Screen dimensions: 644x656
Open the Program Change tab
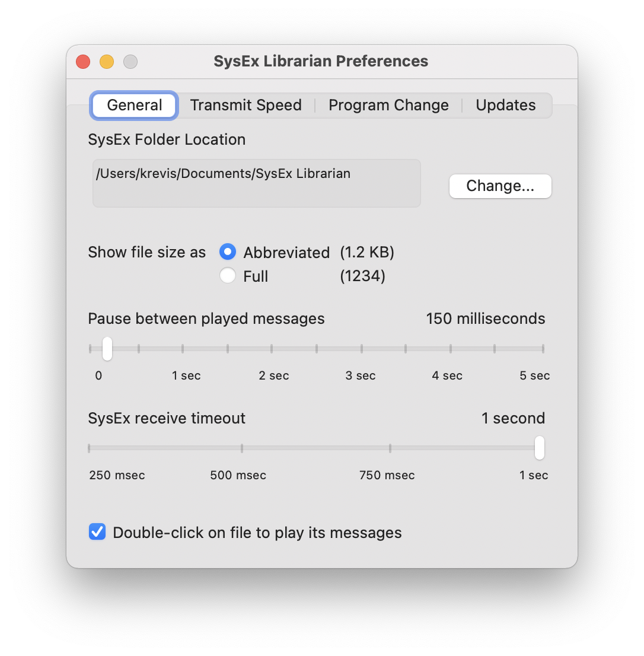coord(388,105)
